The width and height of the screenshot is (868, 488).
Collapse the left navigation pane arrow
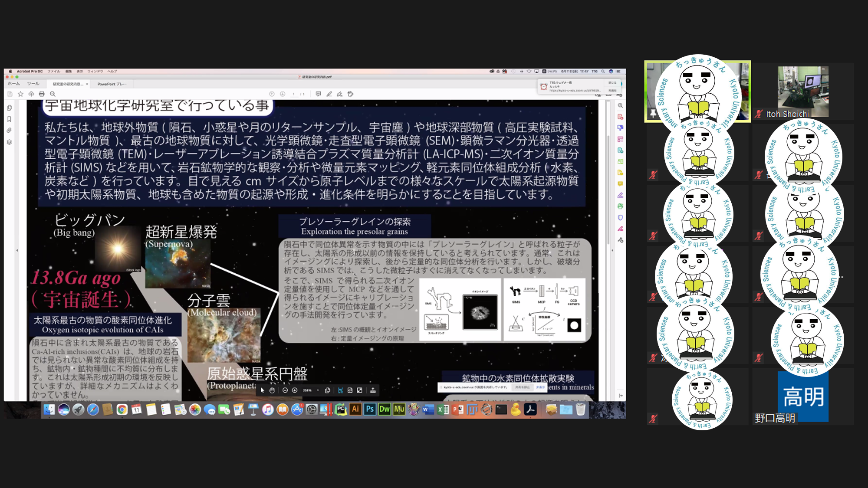[x=17, y=250]
